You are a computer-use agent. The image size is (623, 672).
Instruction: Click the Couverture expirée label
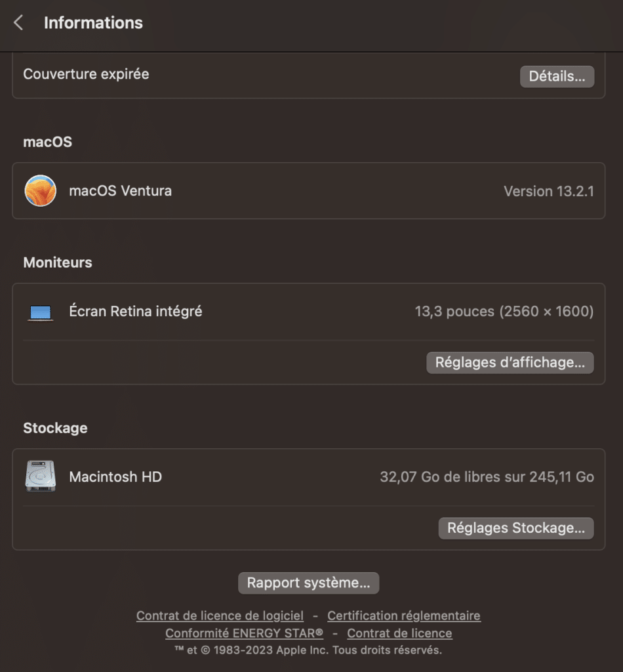[x=86, y=74]
